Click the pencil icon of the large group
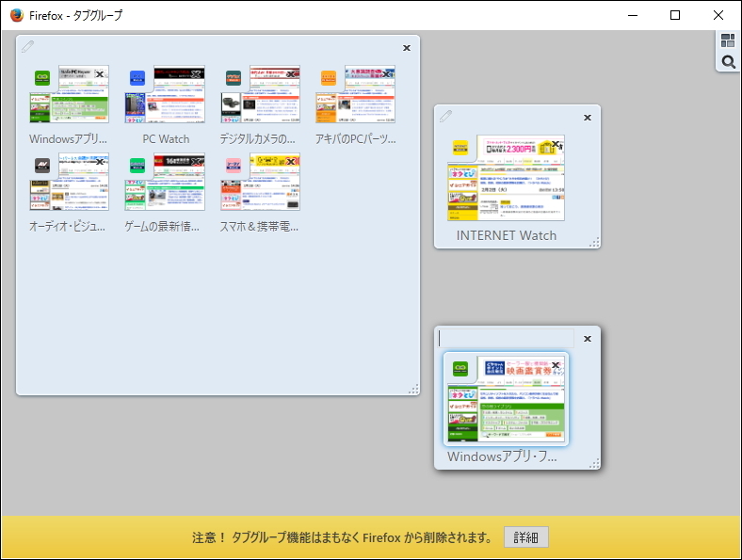This screenshot has width=742, height=560. [x=27, y=46]
